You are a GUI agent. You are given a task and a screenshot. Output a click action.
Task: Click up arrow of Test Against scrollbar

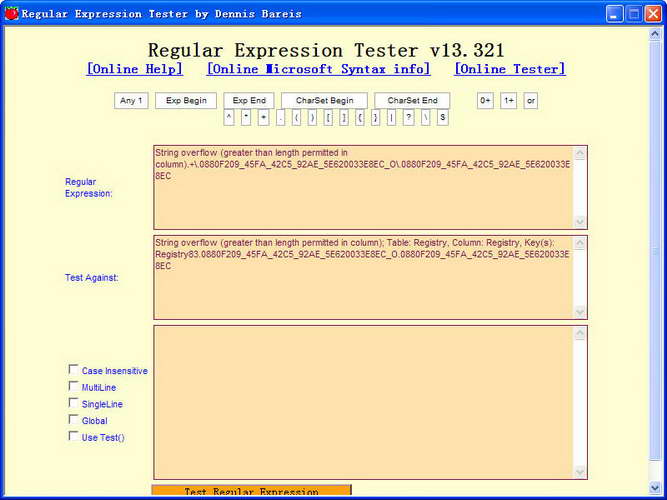click(580, 244)
